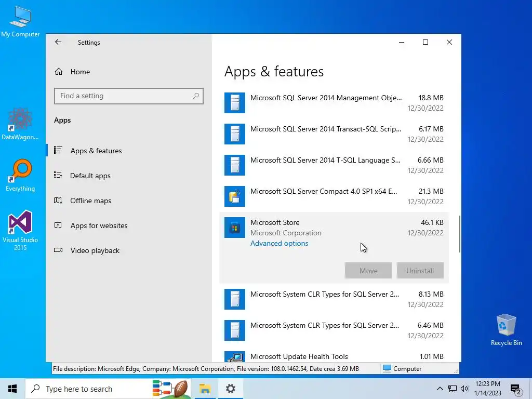The image size is (532, 399).
Task: Select SQL Server 2014 Transact-SQL Script icon
Action: coord(235,134)
